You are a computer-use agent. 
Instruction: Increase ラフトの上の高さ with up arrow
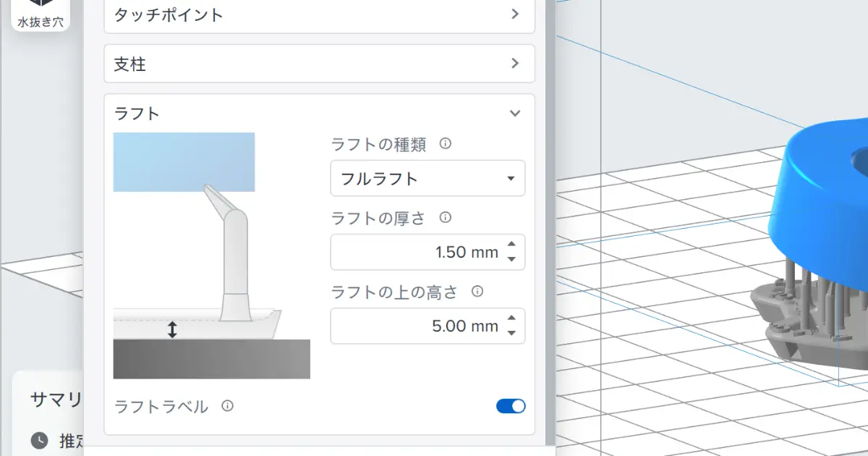(511, 318)
